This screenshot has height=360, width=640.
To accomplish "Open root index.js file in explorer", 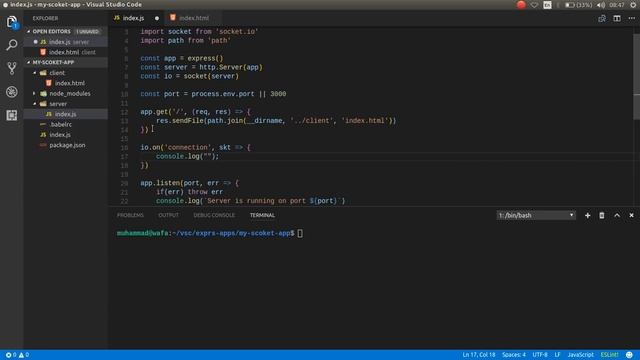I will (x=66, y=135).
